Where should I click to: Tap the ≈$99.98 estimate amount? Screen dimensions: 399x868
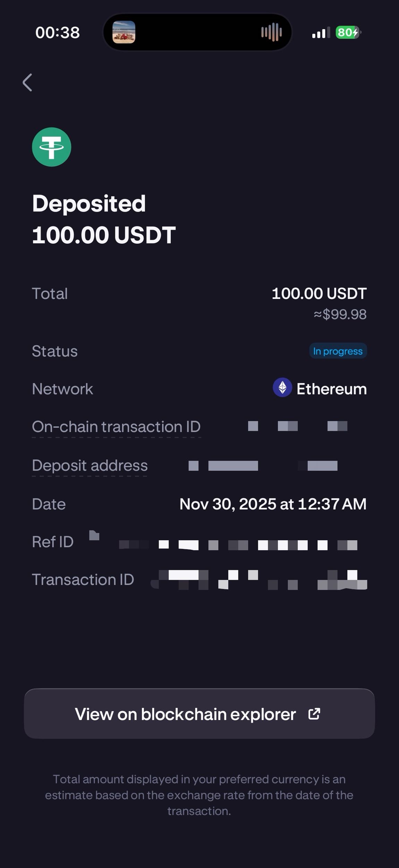coord(340,315)
